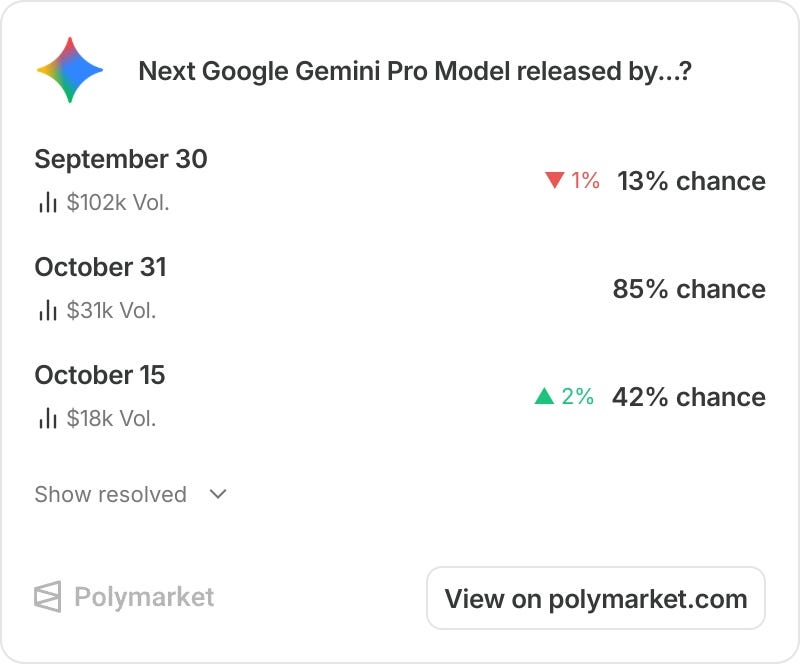Click the Polymarket brand name text
Viewport: 800px width, 672px height.
click(x=144, y=596)
